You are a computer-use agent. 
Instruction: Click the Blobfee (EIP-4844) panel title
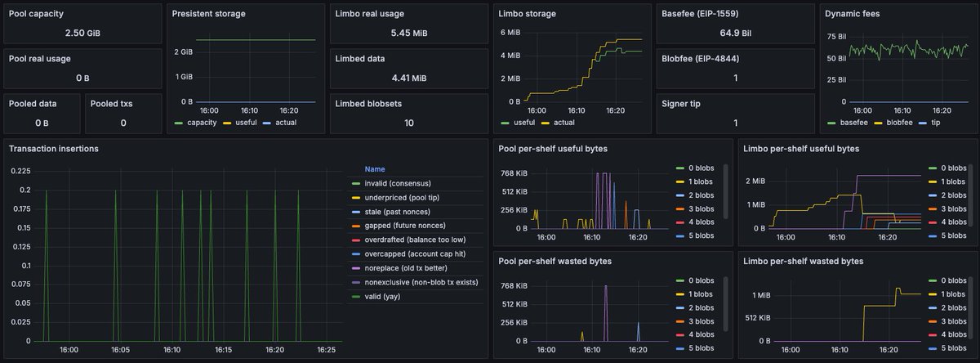click(699, 58)
